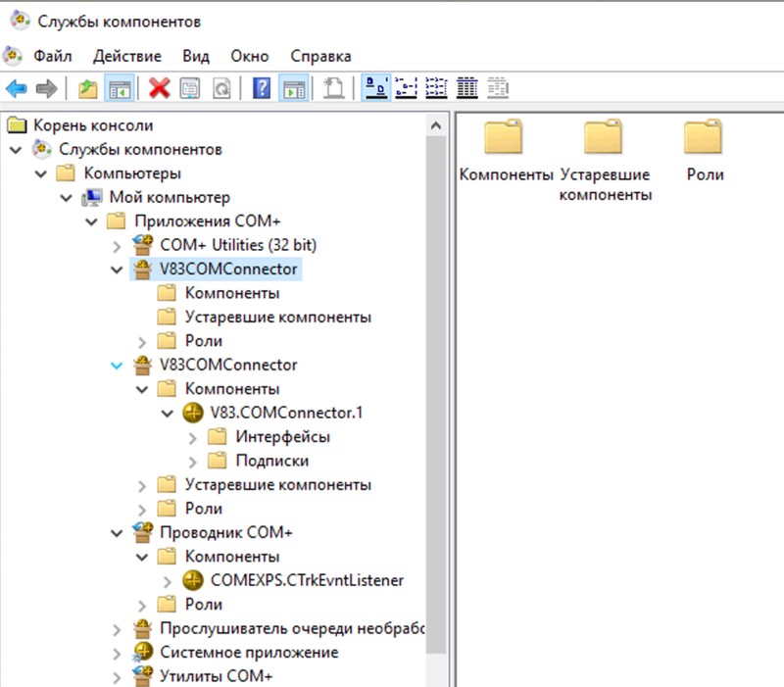Select Утилиты COM+ tree item
Screen dimensions: 784x687
point(216,676)
